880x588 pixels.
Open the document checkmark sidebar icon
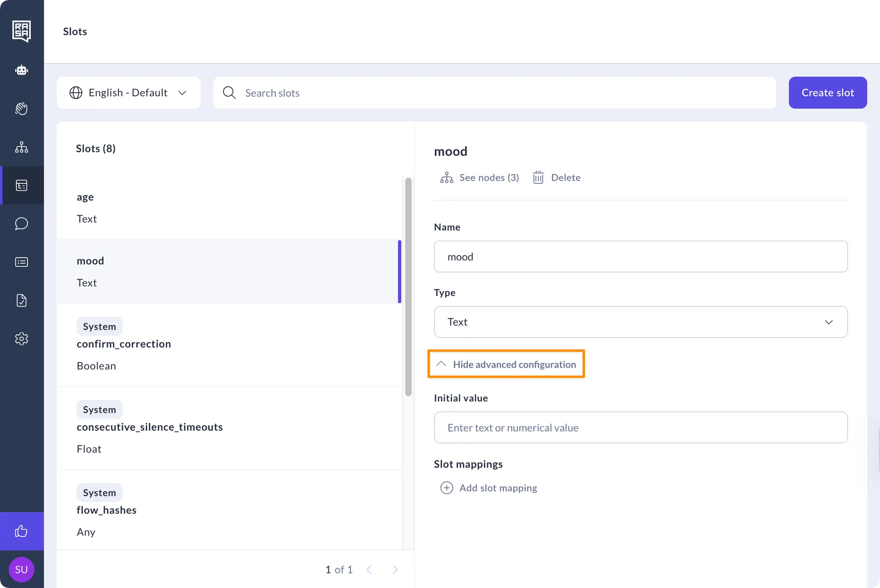point(21,300)
